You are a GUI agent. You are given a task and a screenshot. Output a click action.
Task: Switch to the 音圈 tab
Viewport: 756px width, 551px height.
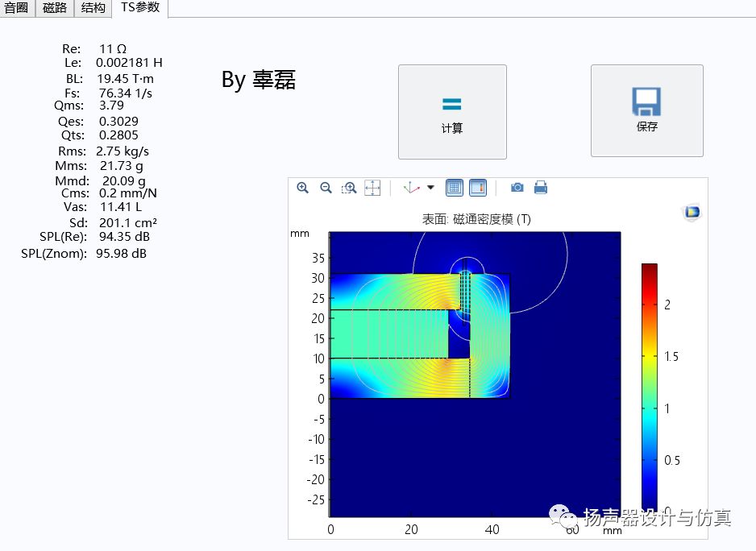[x=17, y=8]
